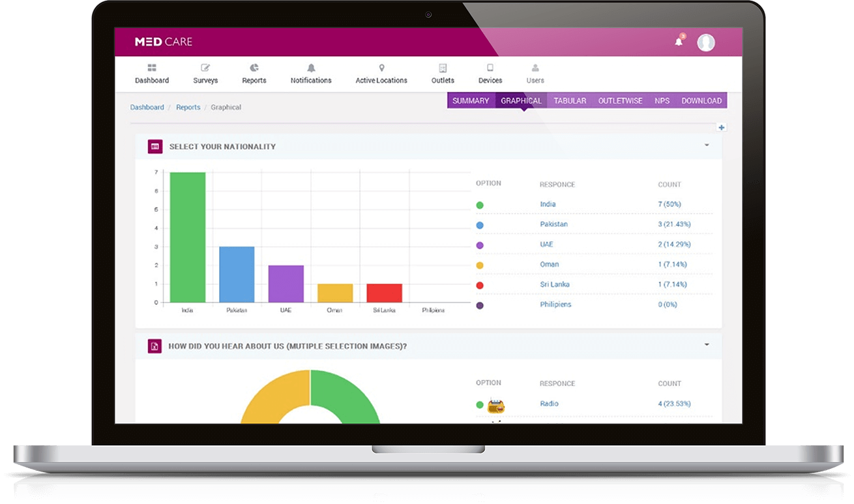
Task: Click the India response link
Action: point(548,204)
